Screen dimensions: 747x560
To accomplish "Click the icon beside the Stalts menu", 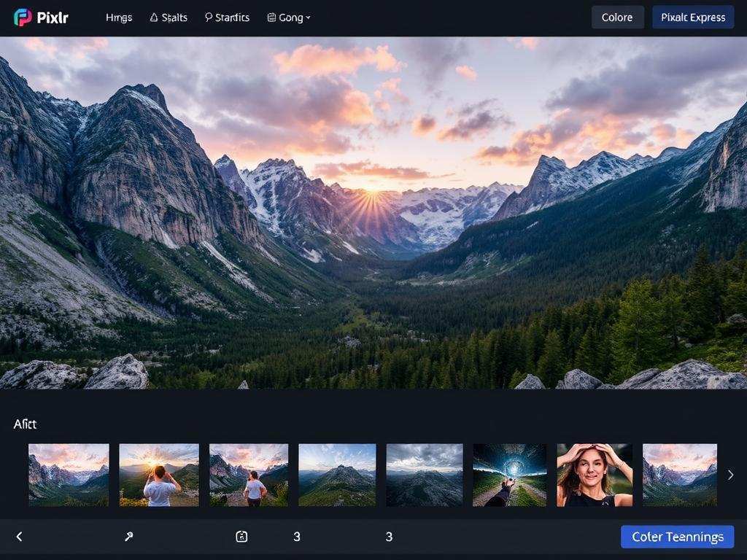I will click(x=154, y=17).
